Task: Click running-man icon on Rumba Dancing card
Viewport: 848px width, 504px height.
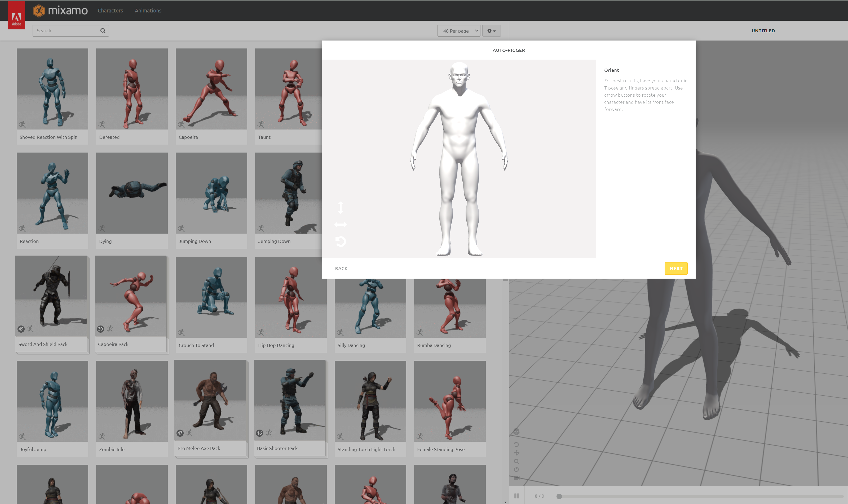Action: (420, 332)
